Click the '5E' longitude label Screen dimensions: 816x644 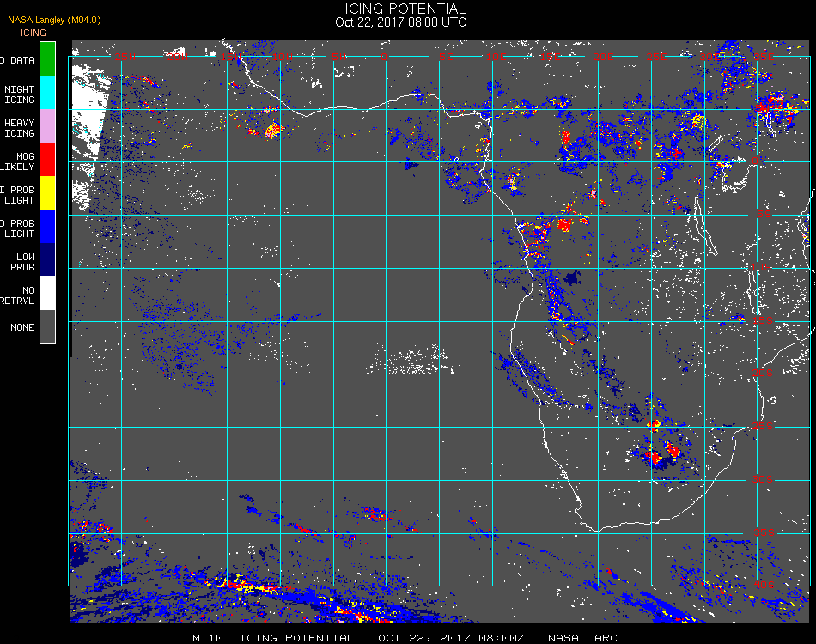446,57
